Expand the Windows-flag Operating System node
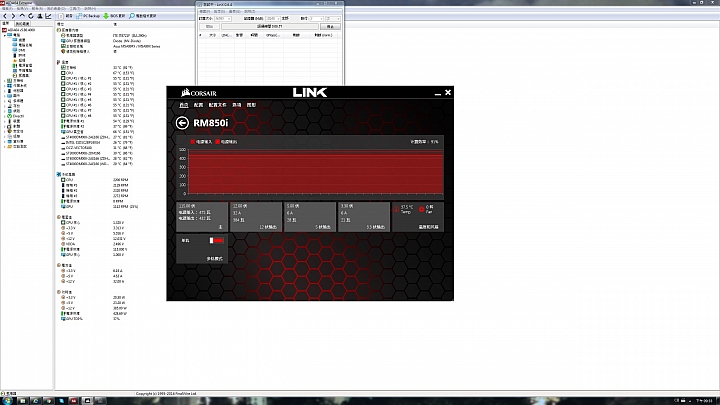 (x=5, y=86)
